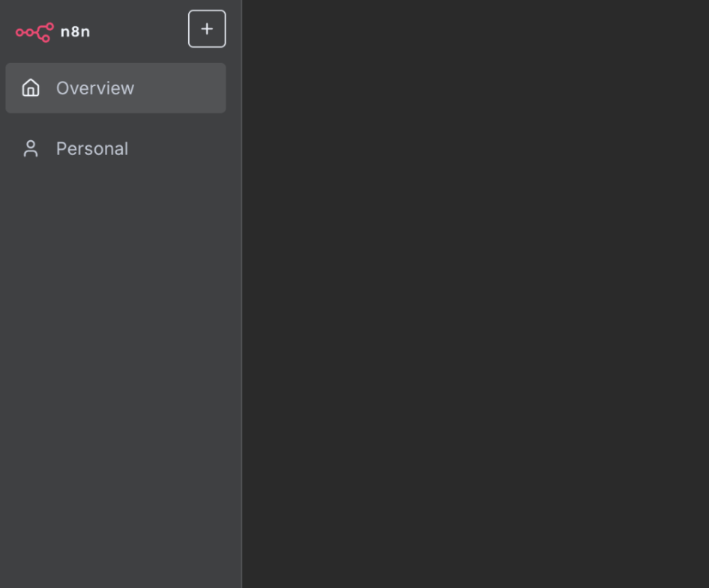This screenshot has height=588, width=709.
Task: Click the person icon beside Personal
Action: [x=31, y=149]
